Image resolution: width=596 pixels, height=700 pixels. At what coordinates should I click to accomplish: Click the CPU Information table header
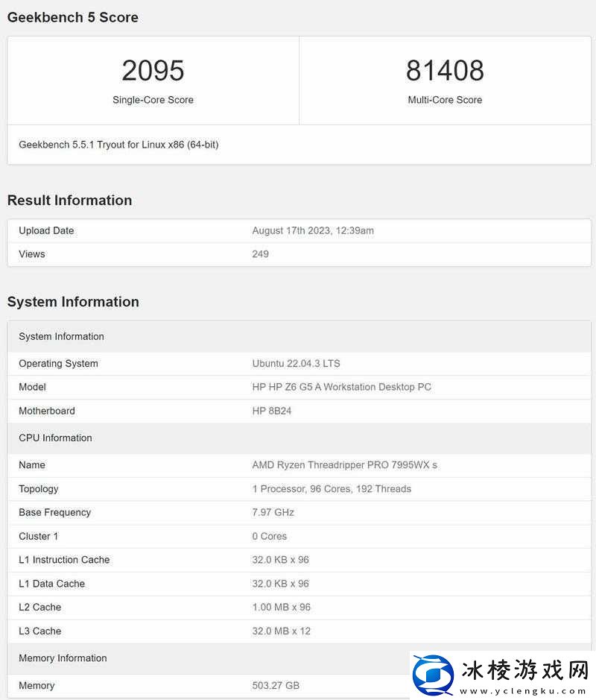pos(55,438)
